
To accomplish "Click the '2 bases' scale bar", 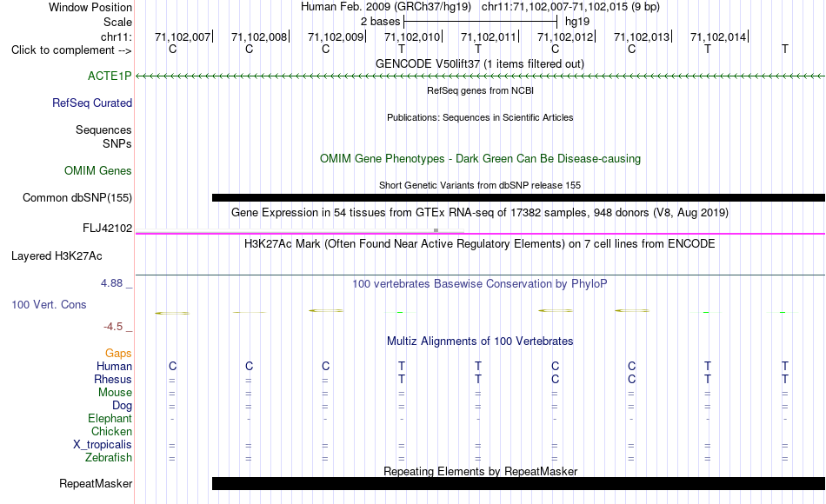I will (480, 22).
